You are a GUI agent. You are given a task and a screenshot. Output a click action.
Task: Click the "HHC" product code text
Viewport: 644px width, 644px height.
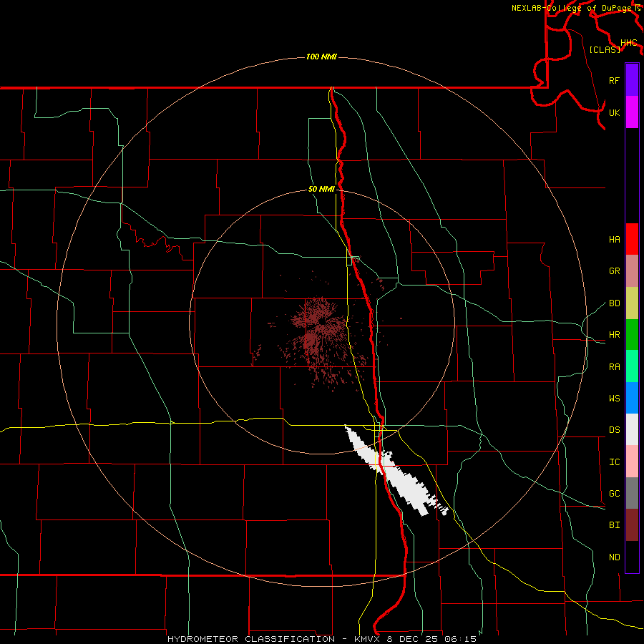(x=628, y=43)
